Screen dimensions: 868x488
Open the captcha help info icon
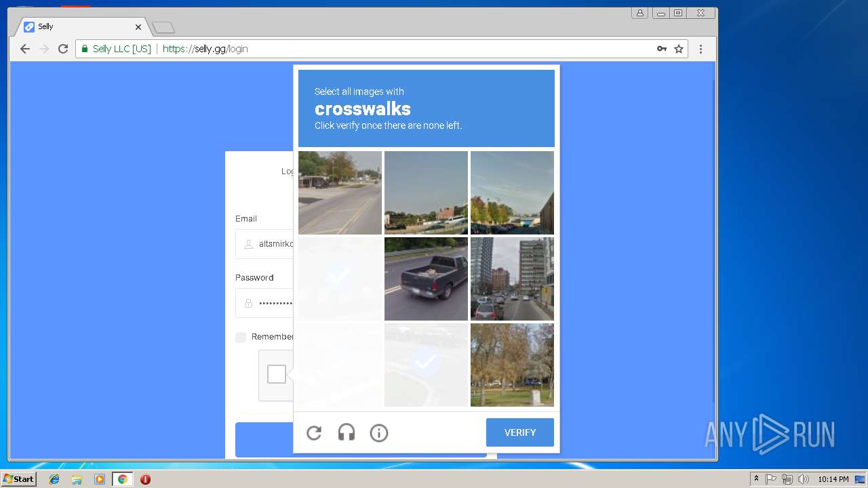pyautogui.click(x=379, y=432)
